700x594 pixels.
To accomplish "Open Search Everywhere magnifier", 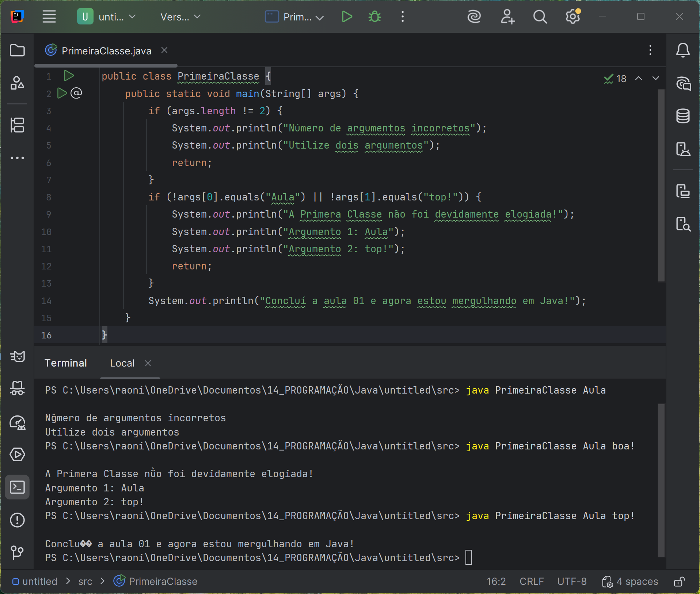I will [540, 17].
